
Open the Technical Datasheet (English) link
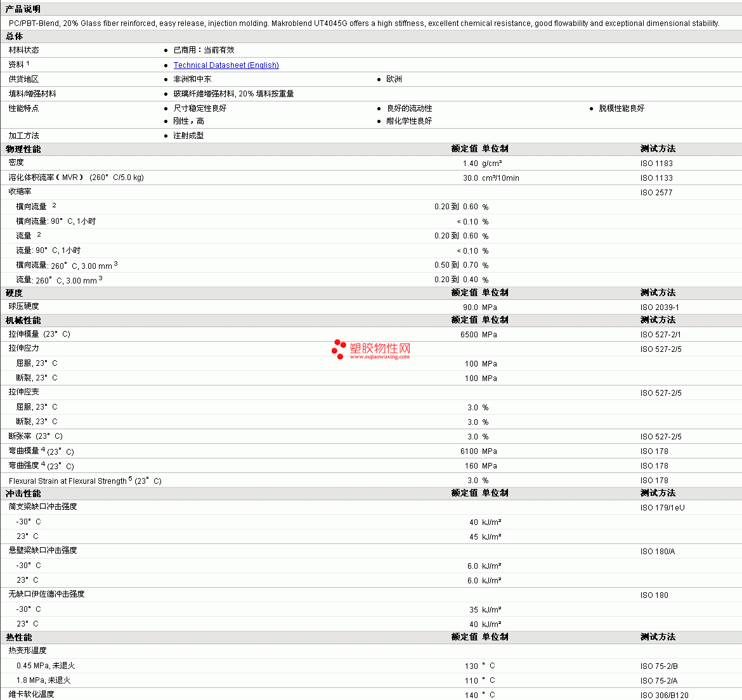click(x=226, y=65)
